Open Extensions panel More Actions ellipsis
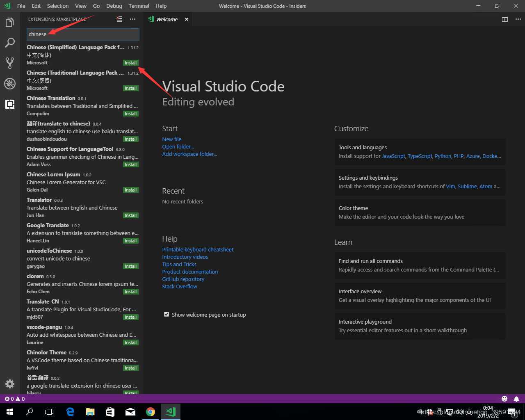The width and height of the screenshot is (525, 420). point(132,19)
